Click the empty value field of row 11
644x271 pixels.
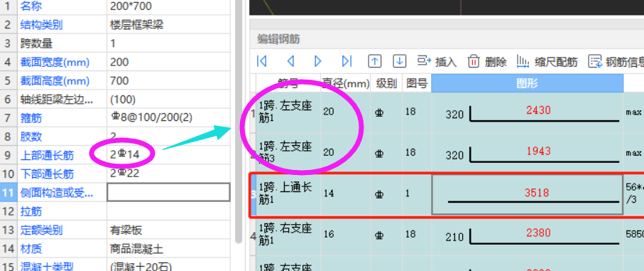(168, 192)
